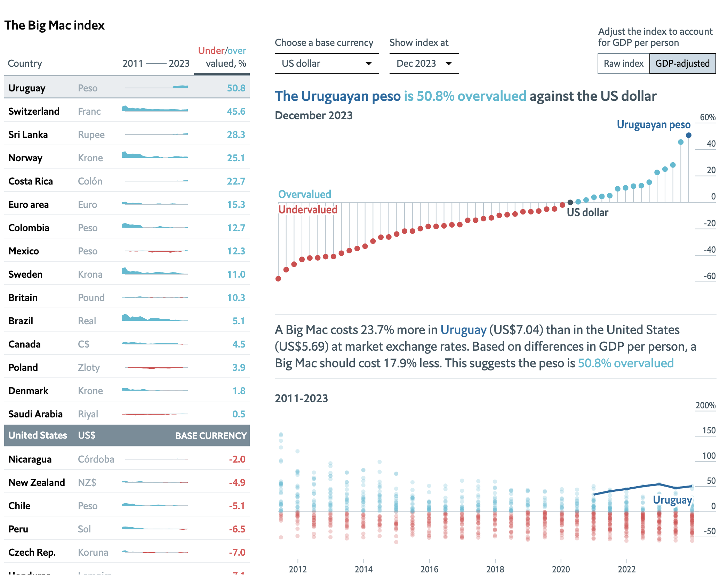
Task: Select the GDP-adjusted toggle button
Action: tap(682, 64)
